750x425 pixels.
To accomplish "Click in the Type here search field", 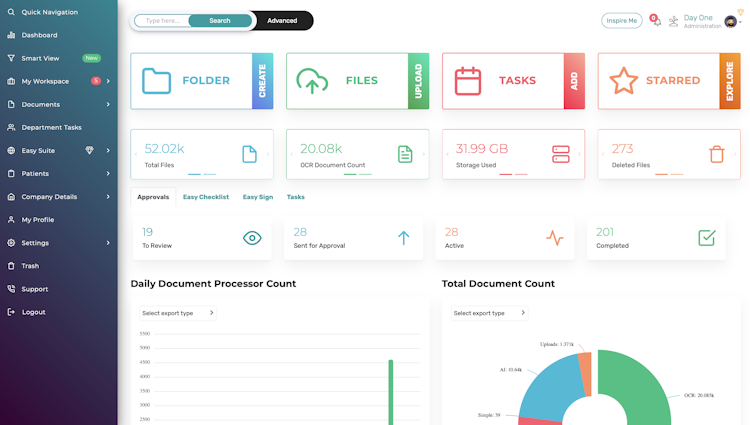I will 162,21.
